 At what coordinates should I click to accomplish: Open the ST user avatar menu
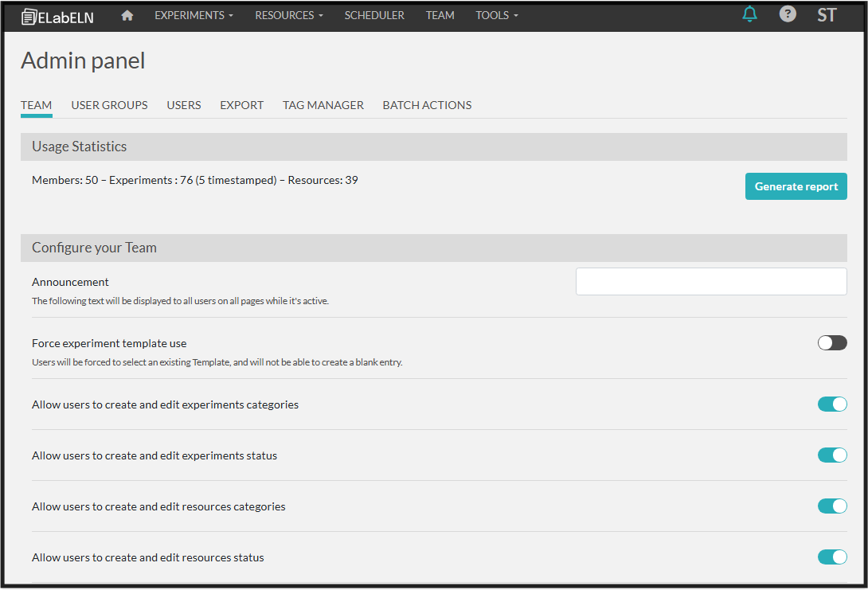[827, 15]
